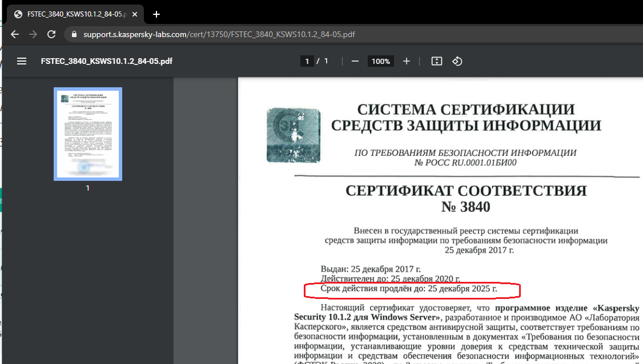The width and height of the screenshot is (643, 364).
Task: Click the "СЕРТИФИКАТ СООТВЕТСТВИЯ" heading
Action: pos(466,191)
